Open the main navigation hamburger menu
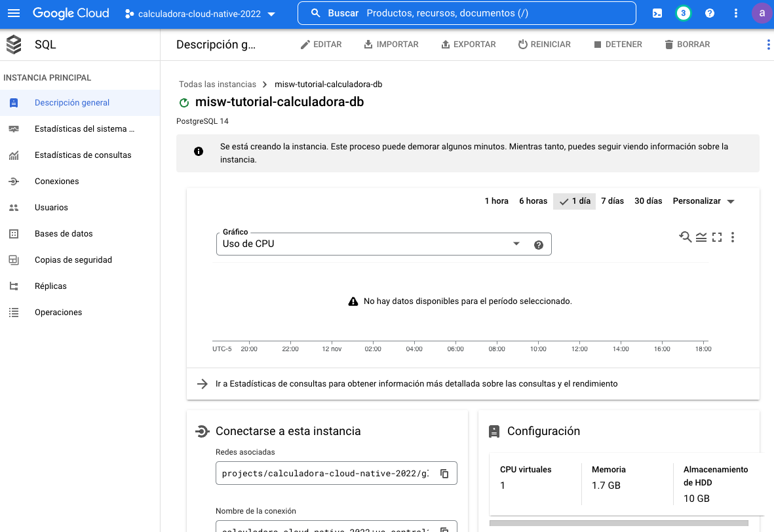Image resolution: width=774 pixels, height=532 pixels. pyautogui.click(x=14, y=13)
